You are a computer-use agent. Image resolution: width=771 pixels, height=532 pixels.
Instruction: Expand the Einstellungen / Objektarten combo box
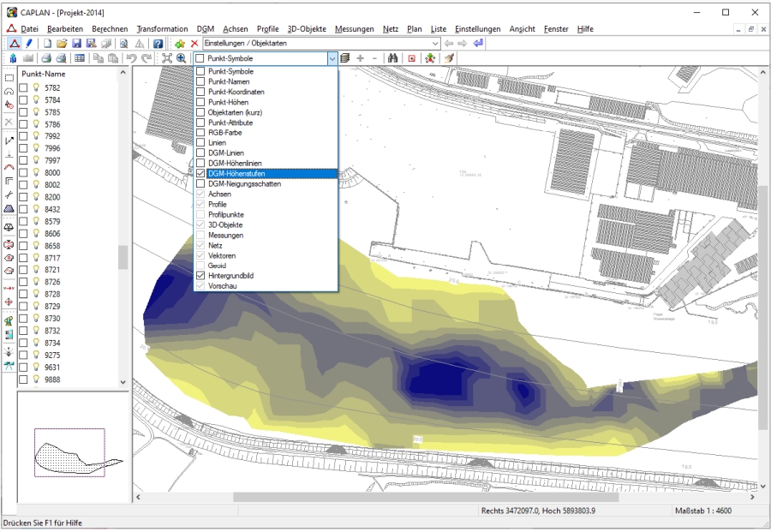(434, 43)
